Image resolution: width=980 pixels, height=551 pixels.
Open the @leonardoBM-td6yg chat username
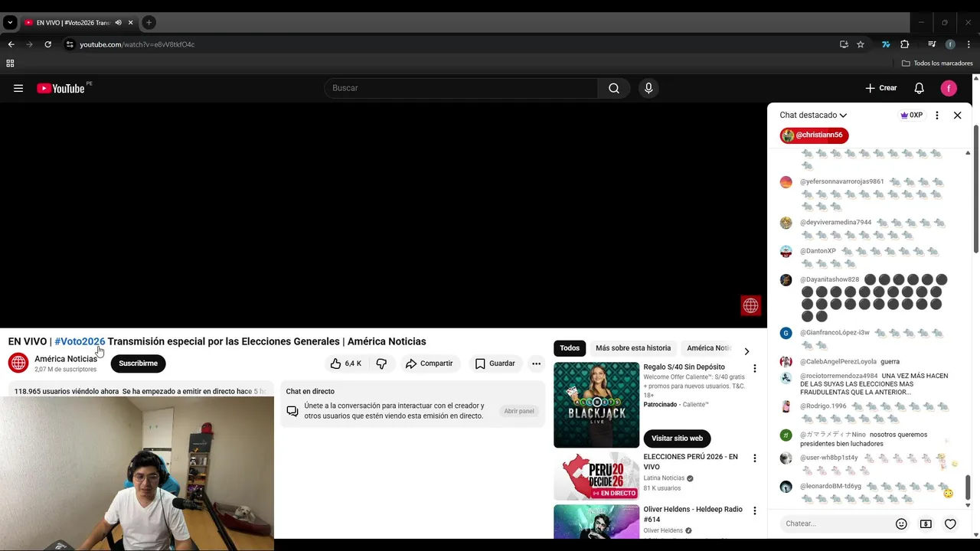(831, 487)
